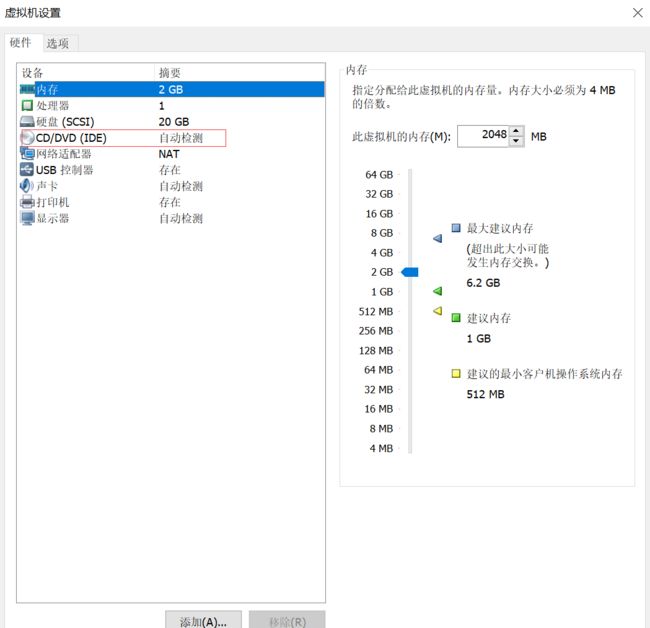
Task: Select the processor (处理器) chip icon
Action: 27,106
